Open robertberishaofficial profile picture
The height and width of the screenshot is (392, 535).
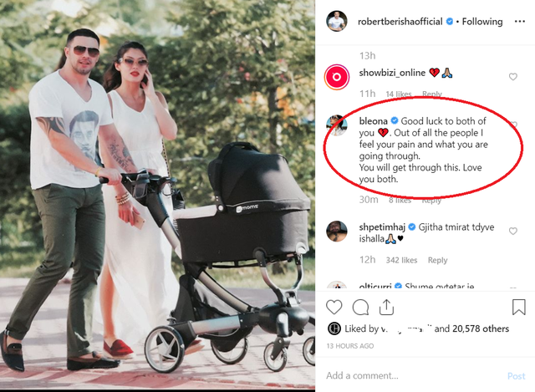[337, 21]
